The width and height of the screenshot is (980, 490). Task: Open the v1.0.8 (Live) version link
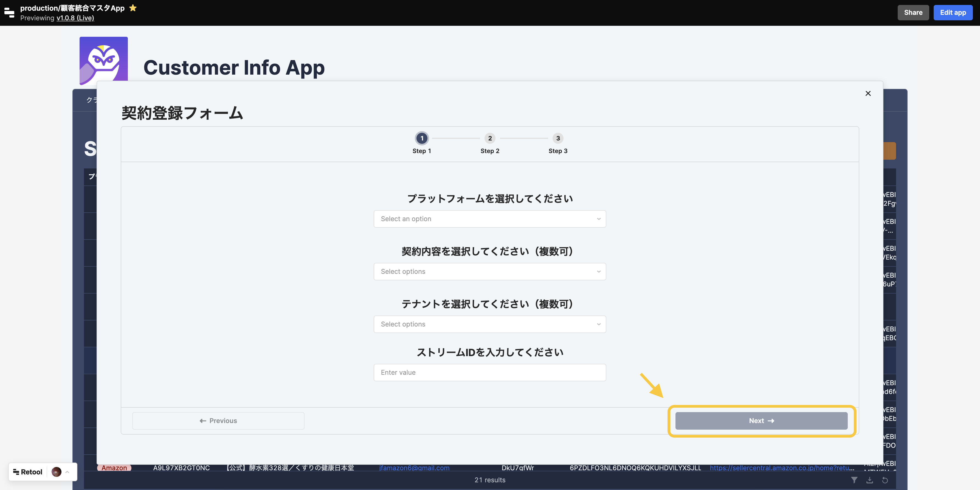(x=75, y=18)
